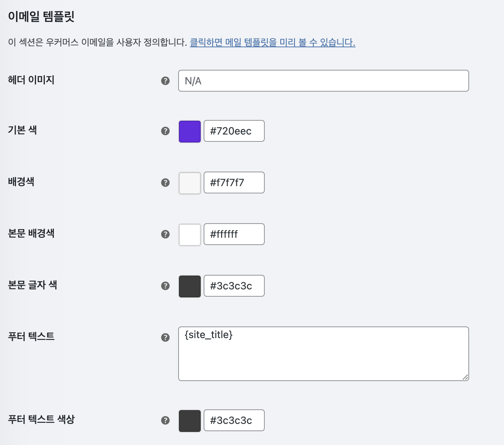This screenshot has width=504, height=445.
Task: Click help icon beside 푸터 텍스트
Action: tap(165, 337)
